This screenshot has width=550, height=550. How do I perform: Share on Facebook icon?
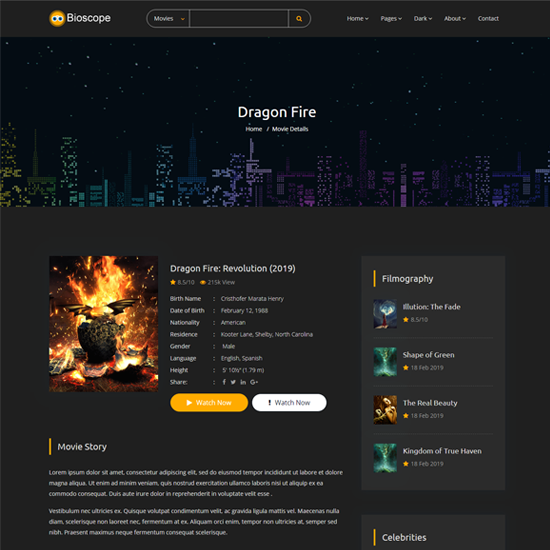(224, 382)
